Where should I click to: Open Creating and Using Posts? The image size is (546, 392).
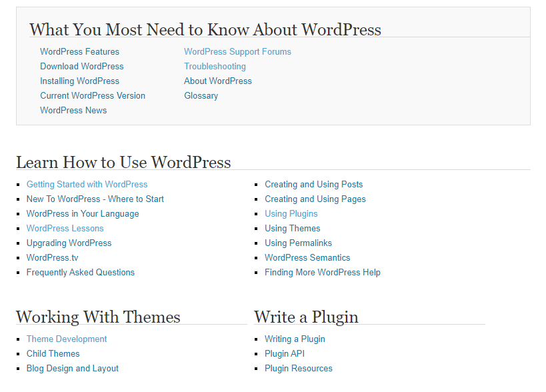pos(314,184)
